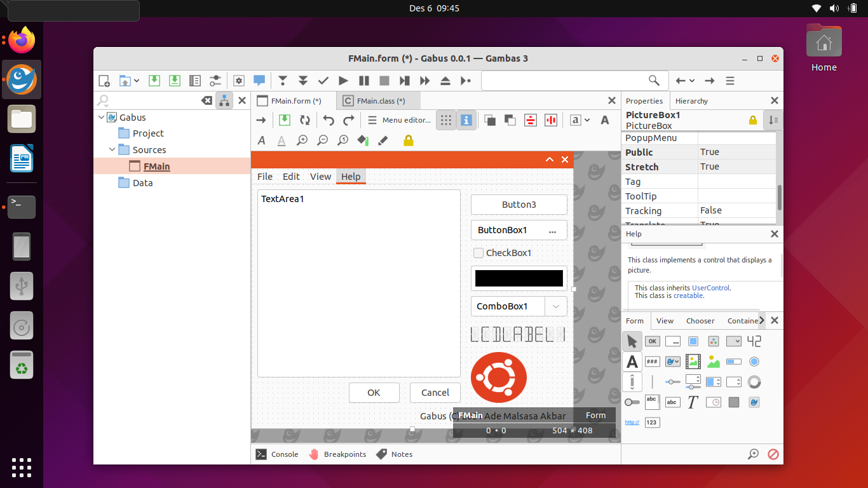
Task: Click the Undo arrow in the form editor toolbar
Action: pos(329,120)
